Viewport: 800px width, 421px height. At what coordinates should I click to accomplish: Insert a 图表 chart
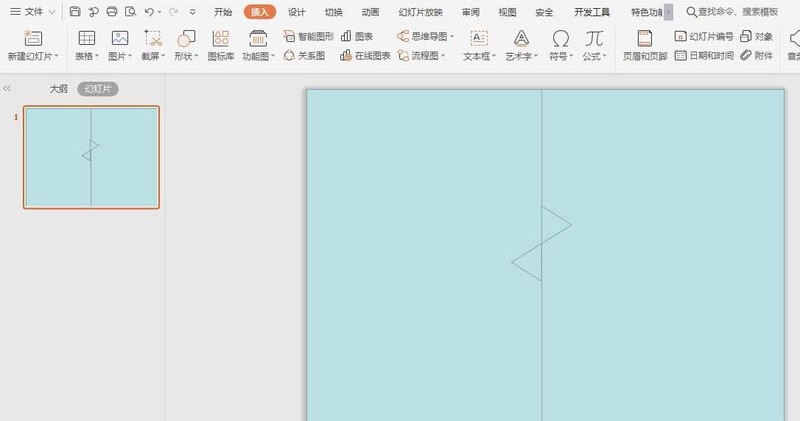click(x=357, y=36)
